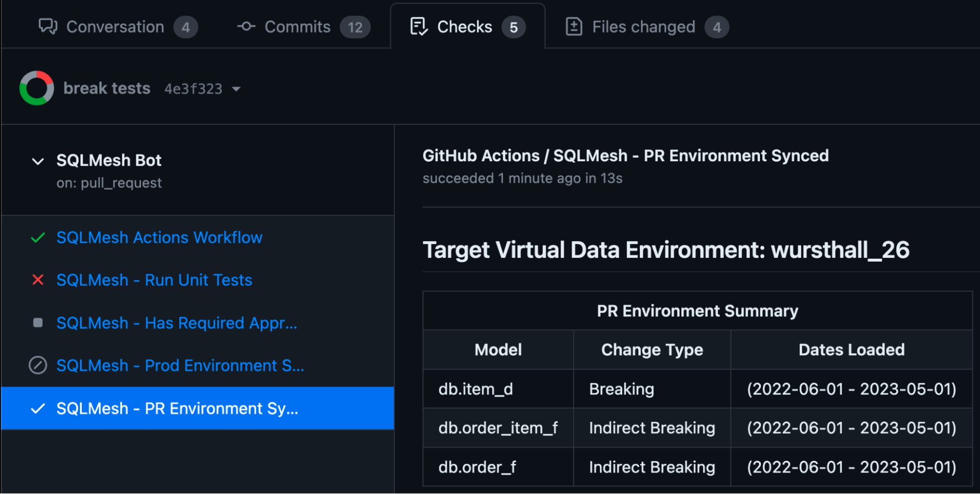Click the Commits node icon
Screen dimensions: 980x494
[x=246, y=26]
